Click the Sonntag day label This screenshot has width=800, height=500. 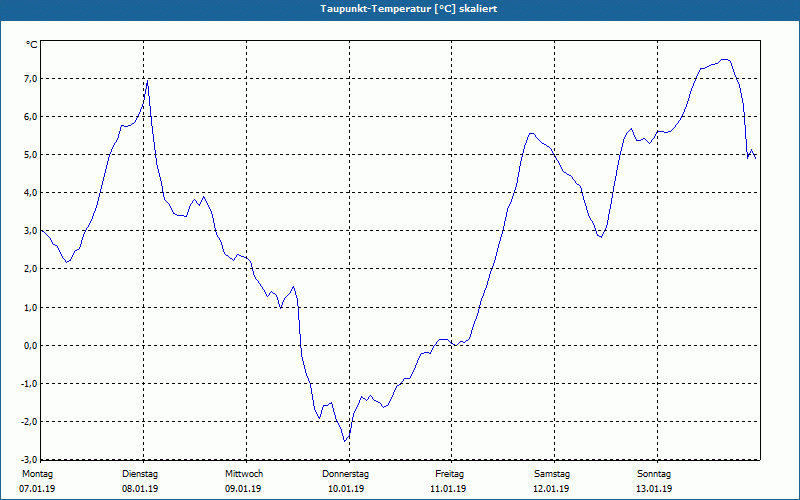click(x=654, y=474)
